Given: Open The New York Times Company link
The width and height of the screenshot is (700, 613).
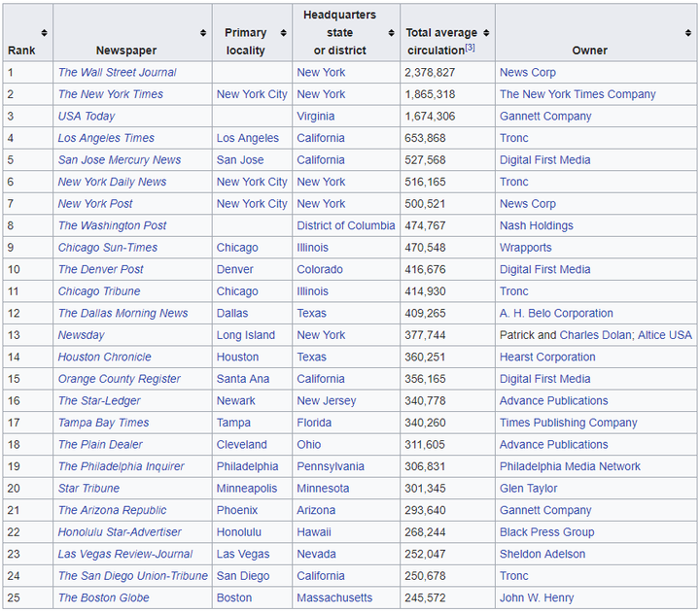Looking at the screenshot, I should tap(577, 94).
